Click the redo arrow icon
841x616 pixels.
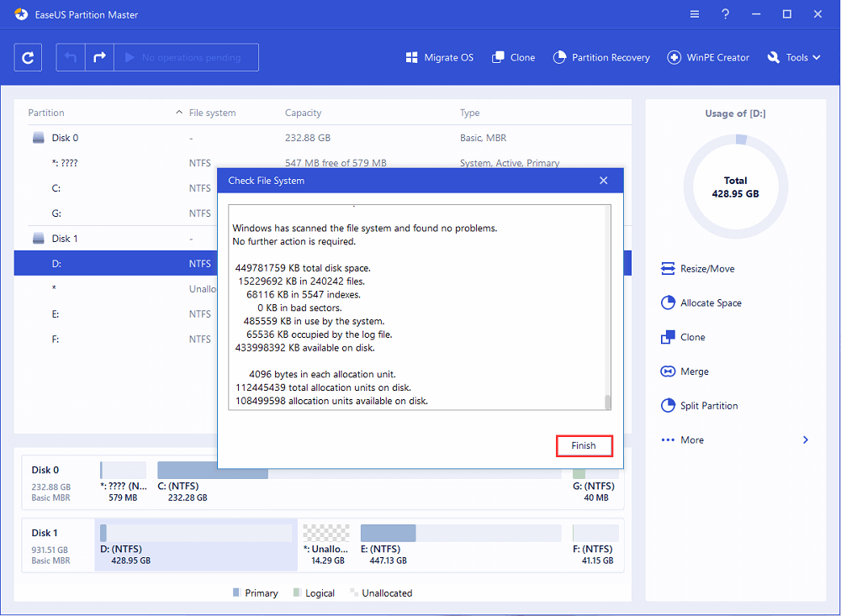[x=99, y=58]
